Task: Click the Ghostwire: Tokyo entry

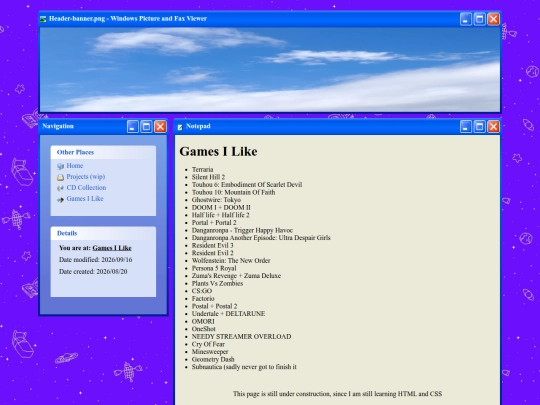Action: point(216,200)
